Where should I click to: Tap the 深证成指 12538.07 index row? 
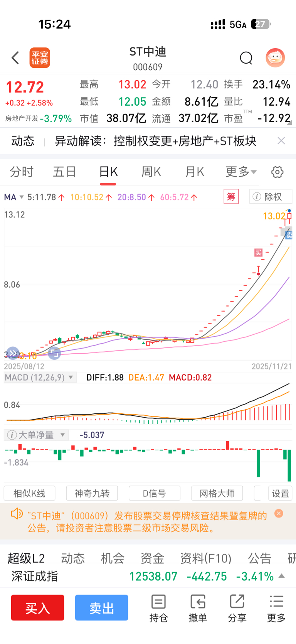148,576
